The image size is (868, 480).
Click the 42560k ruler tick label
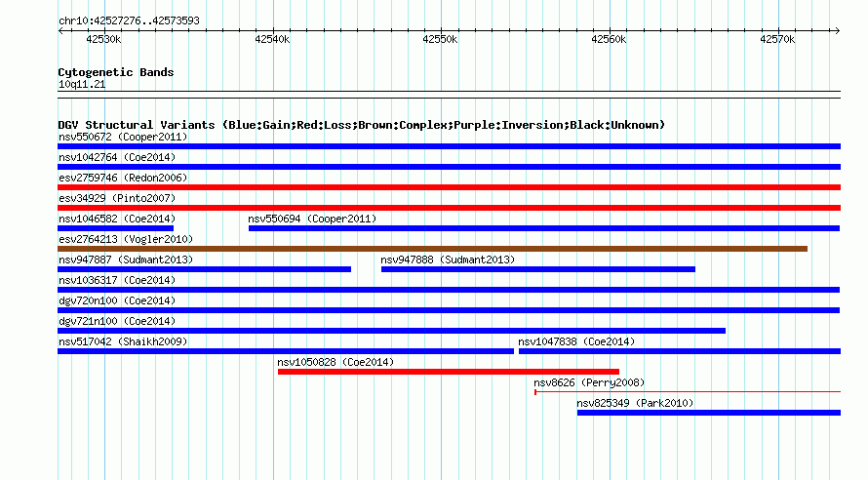click(609, 39)
